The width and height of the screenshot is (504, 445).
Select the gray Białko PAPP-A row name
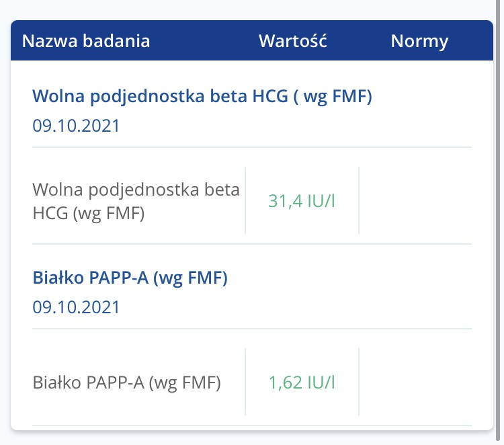127,383
